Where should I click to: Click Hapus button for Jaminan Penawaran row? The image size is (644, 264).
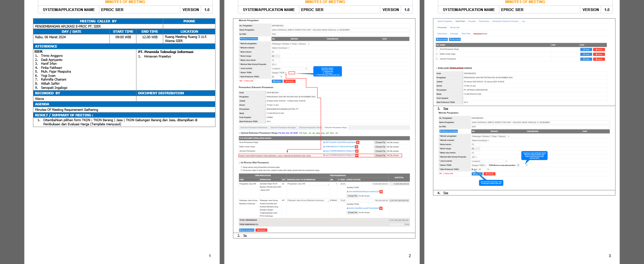(599, 59)
